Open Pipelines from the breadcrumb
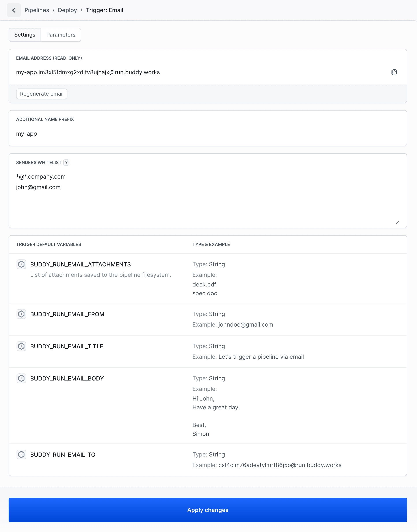417x532 pixels. [x=37, y=10]
